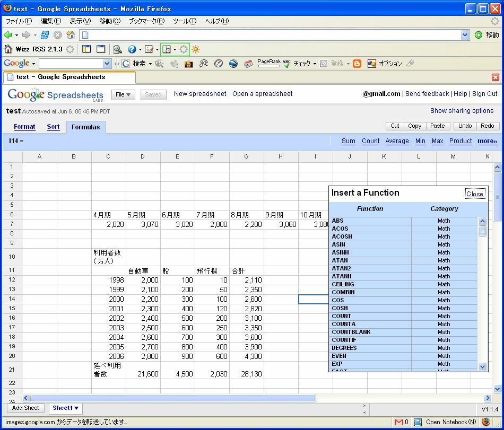Viewport: 504px width, 430px height.
Task: Click the Copy button
Action: pyautogui.click(x=415, y=126)
